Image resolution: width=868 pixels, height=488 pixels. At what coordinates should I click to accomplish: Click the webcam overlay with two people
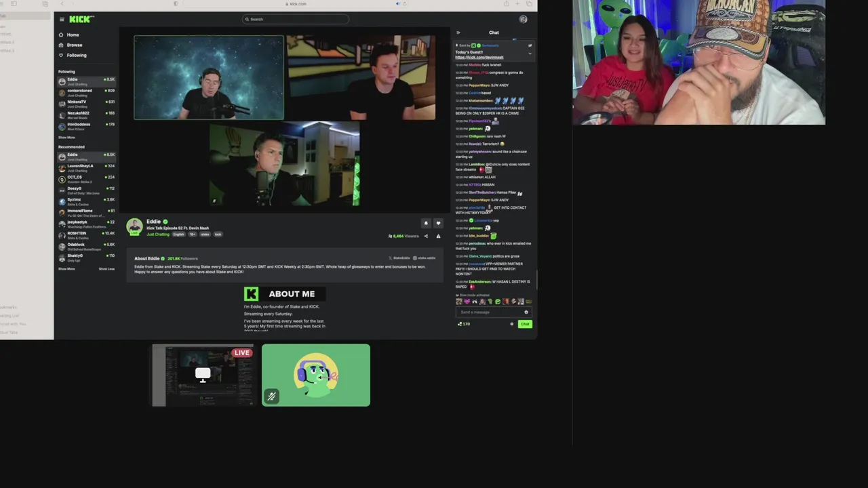699,62
